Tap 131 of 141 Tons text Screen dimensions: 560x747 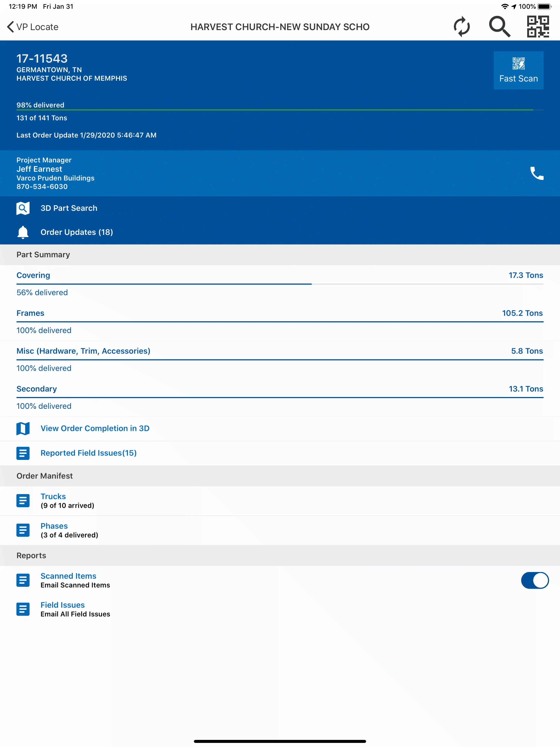pos(42,118)
